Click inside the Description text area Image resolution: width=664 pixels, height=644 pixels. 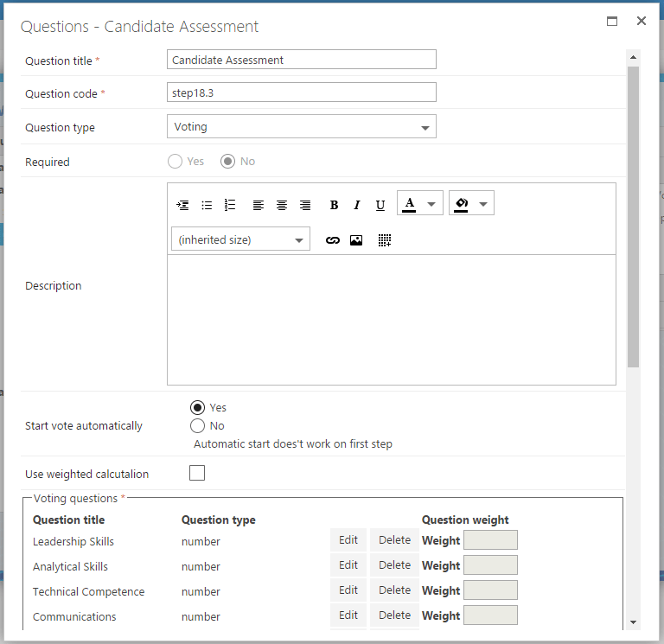(x=392, y=320)
